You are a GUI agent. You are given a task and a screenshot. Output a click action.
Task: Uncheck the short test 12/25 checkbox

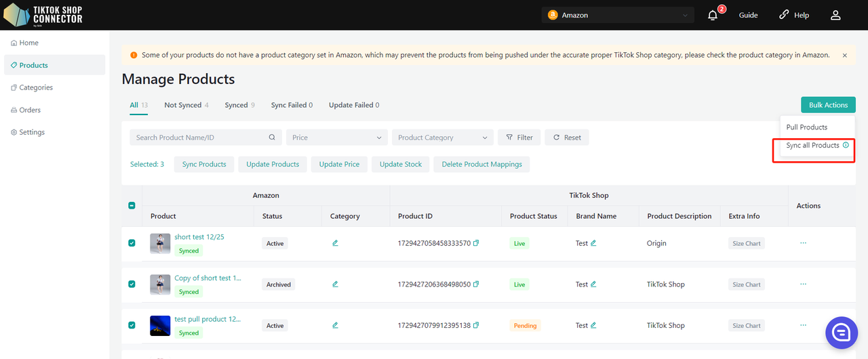tap(132, 243)
